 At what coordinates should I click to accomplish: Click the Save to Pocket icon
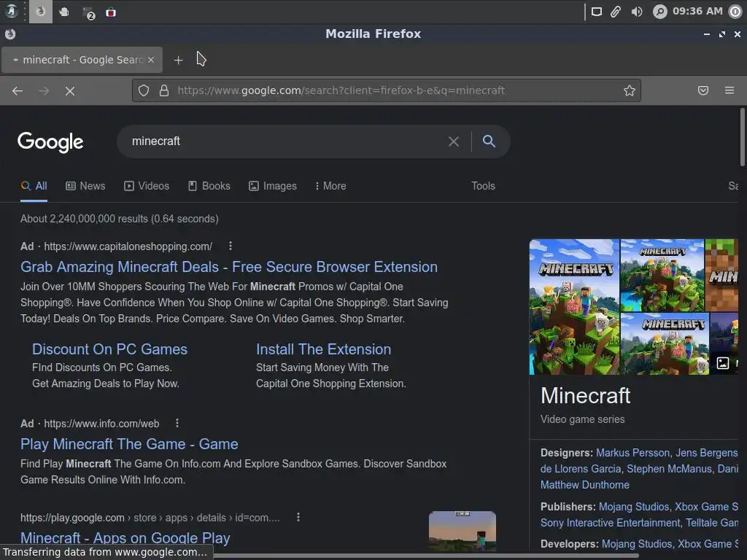[703, 90]
